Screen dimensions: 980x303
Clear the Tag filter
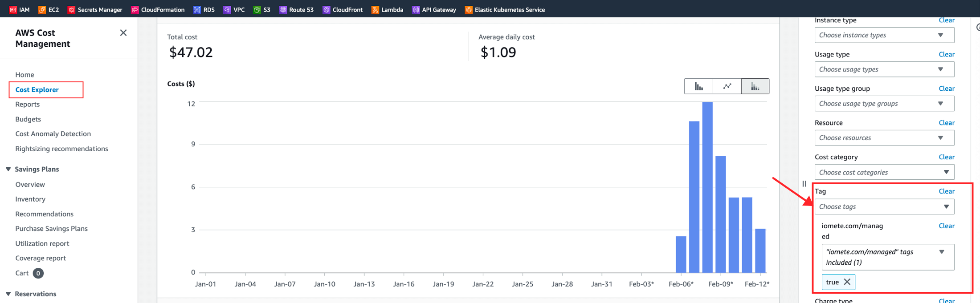[x=947, y=191]
